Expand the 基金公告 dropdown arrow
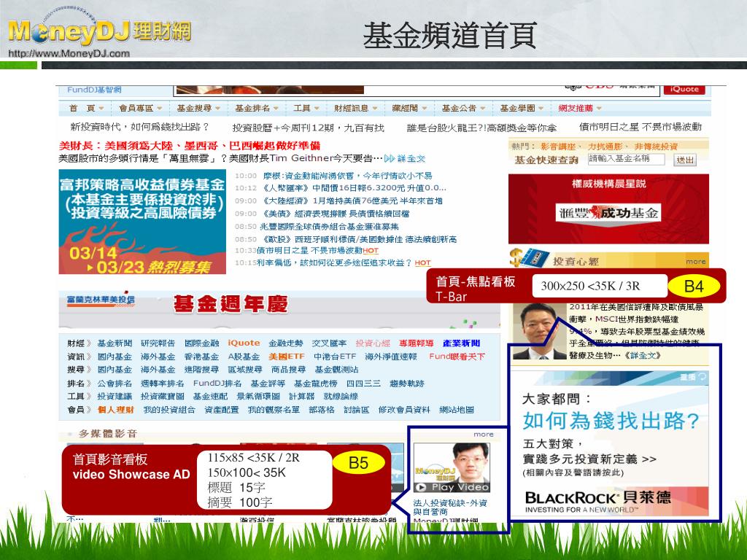Image resolution: width=747 pixels, height=560 pixels. (483, 109)
